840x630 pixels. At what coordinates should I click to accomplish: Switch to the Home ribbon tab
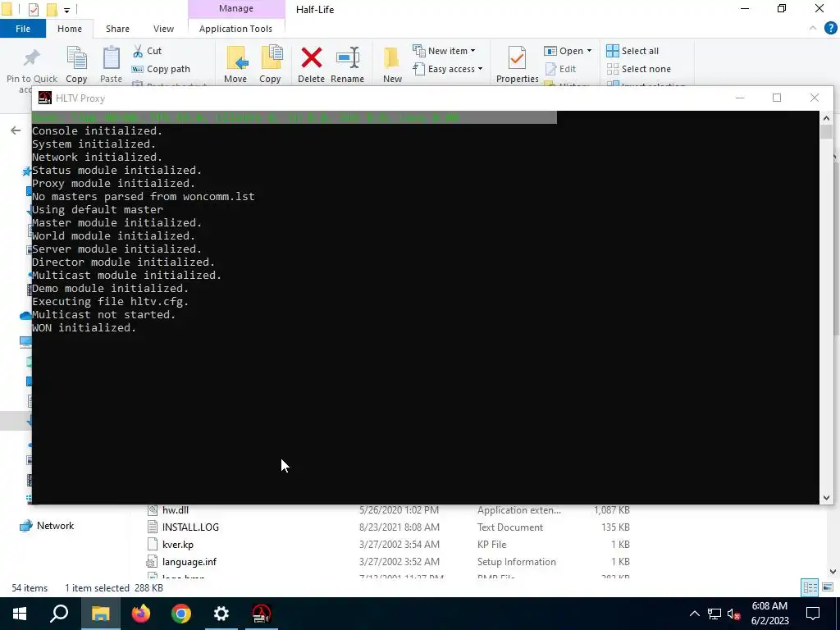point(70,29)
